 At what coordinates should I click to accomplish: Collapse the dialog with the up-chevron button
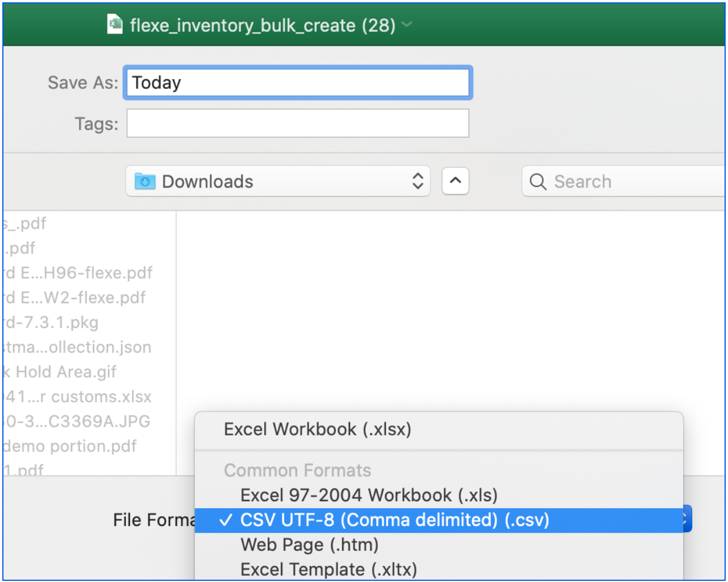455,181
